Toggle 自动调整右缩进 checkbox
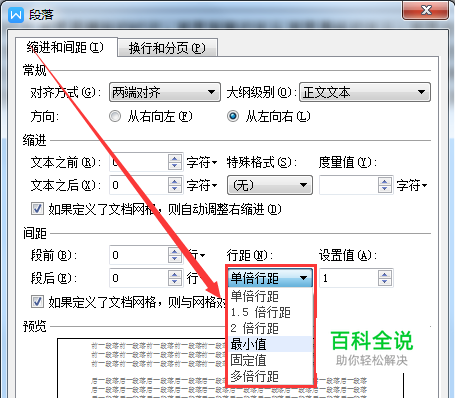Viewport: 455px width, 398px height. click(37, 209)
